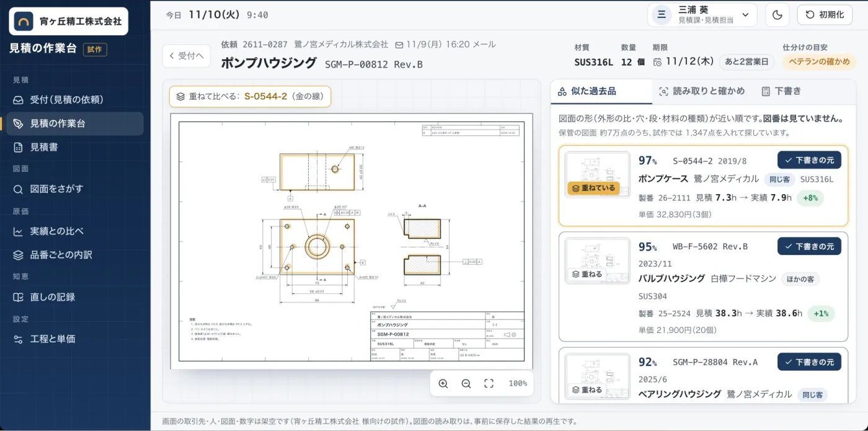The image size is (868, 431).
Task: Click the material value SUS316L in the header
Action: (593, 62)
